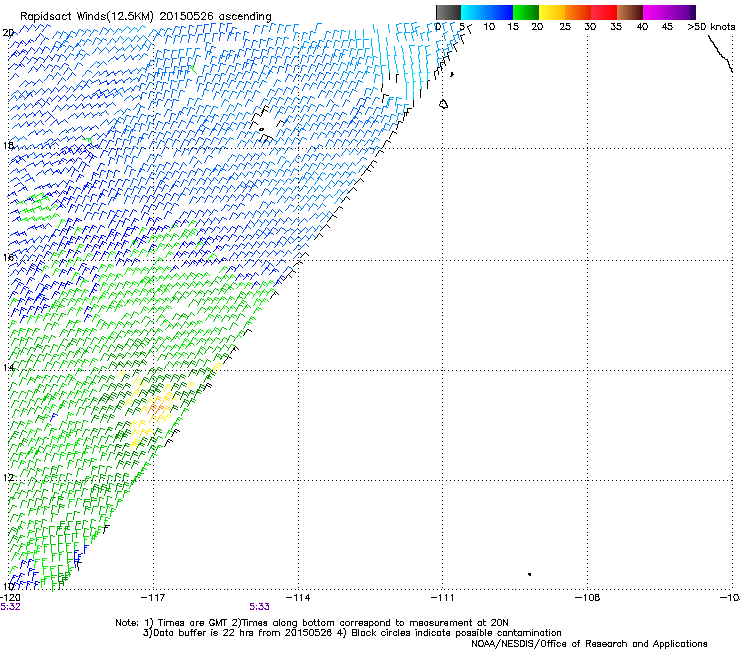Click longitude label '-120'

click(x=9, y=598)
